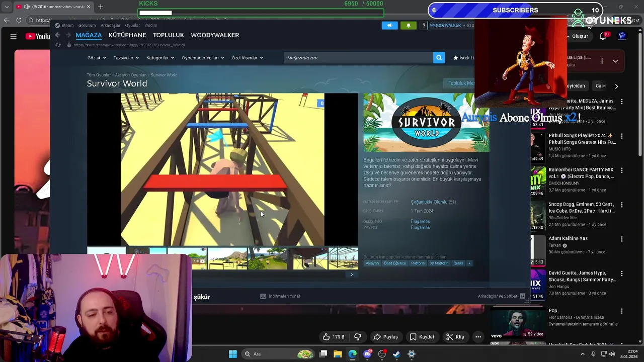The height and width of the screenshot is (362, 644).
Task: Open Çoğunlukla Olumlu reviews link
Action: click(429, 202)
